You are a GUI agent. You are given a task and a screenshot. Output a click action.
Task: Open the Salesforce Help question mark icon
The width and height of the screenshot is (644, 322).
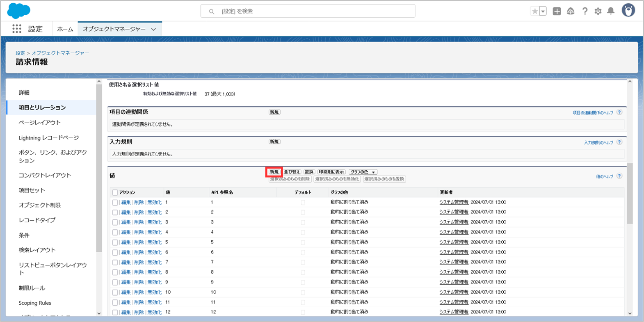click(585, 11)
